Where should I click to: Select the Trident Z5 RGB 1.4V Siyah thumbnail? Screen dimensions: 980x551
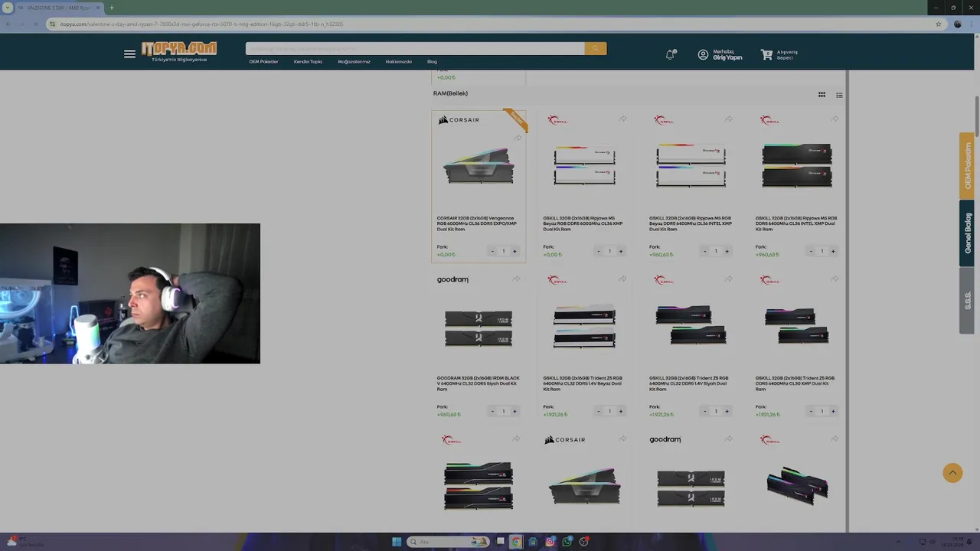pos(691,325)
